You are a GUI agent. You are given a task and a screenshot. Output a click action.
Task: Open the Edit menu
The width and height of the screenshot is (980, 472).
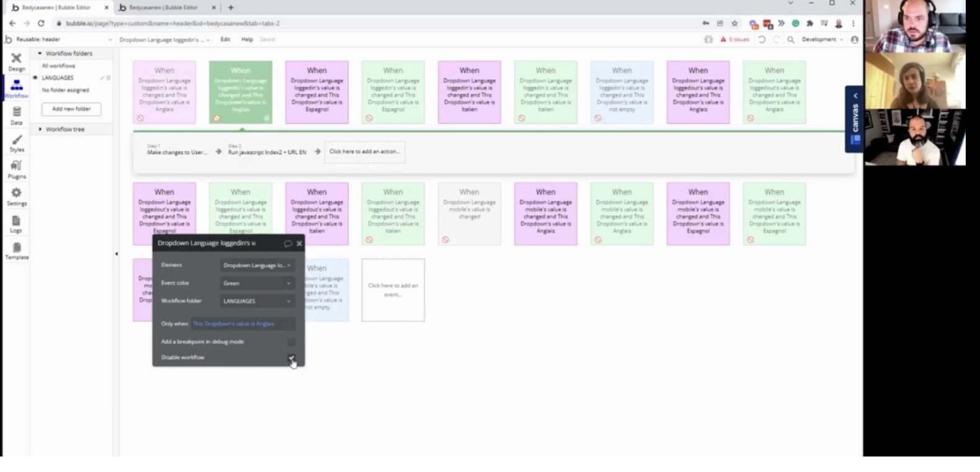click(225, 40)
